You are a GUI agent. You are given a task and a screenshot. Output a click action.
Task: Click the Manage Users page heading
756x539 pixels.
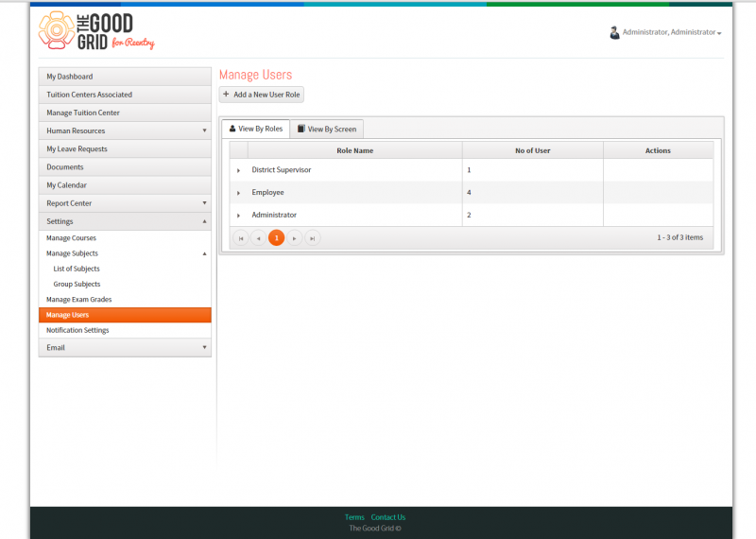pos(255,75)
